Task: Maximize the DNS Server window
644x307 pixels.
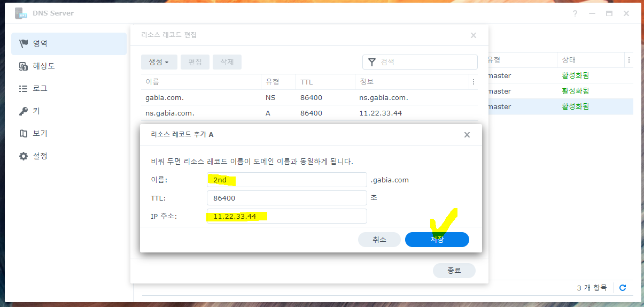Action: [x=609, y=13]
